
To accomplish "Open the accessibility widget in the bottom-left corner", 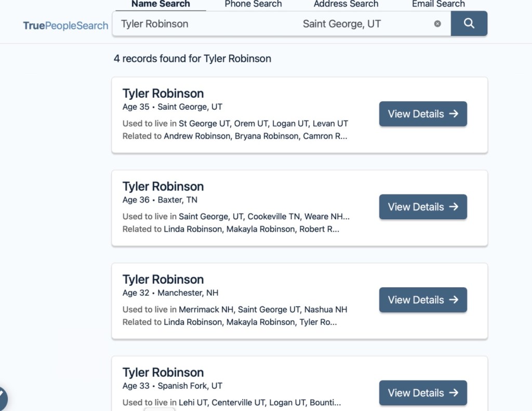I will (x=2, y=399).
